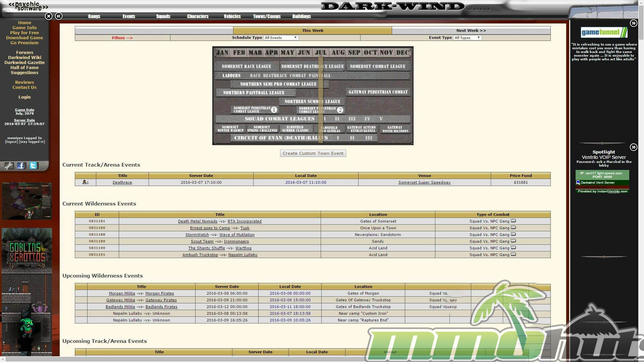644x362 pixels.
Task: Open the Facebook icon link
Action: click(21, 166)
